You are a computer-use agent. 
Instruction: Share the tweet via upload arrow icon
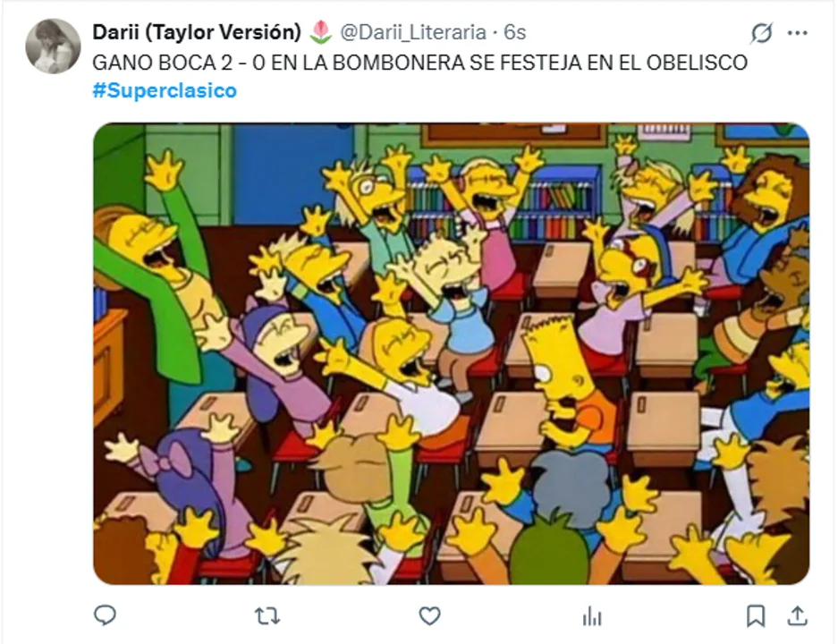pos(798,615)
